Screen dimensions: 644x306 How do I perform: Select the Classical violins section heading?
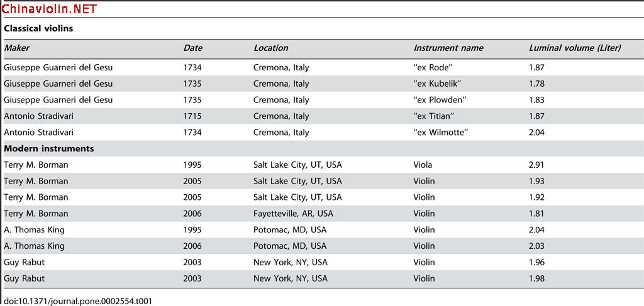[x=38, y=29]
